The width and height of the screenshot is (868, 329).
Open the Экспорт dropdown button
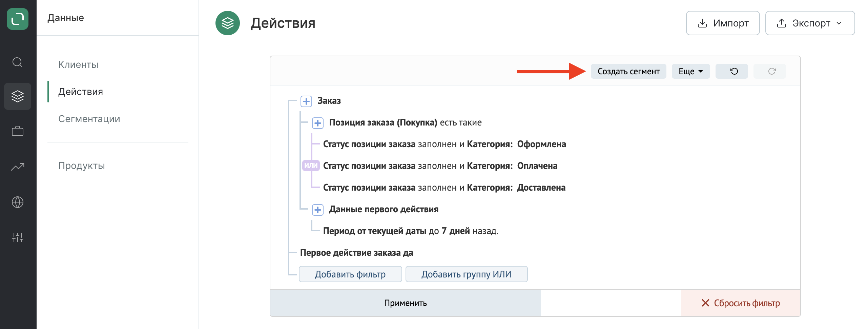pos(810,23)
